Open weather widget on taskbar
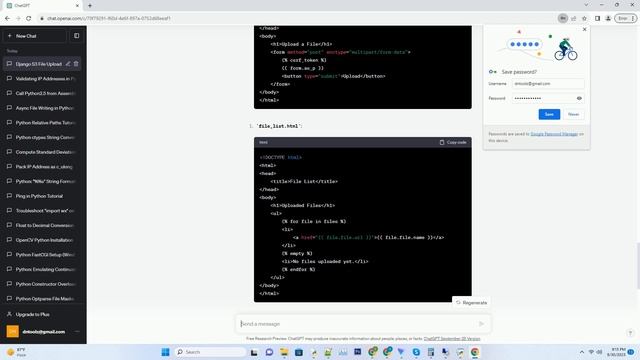640x360 pixels. click(17, 352)
